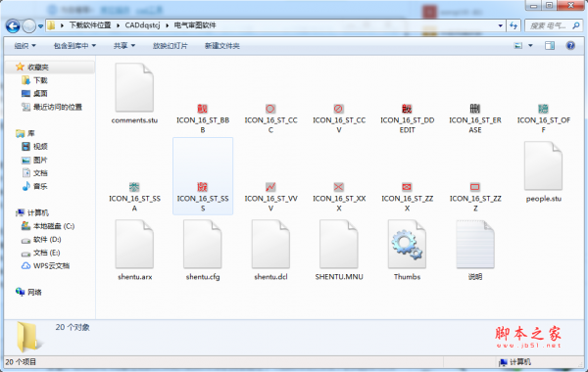Click the folder path icon in address bar
This screenshot has height=372, width=588.
51,25
